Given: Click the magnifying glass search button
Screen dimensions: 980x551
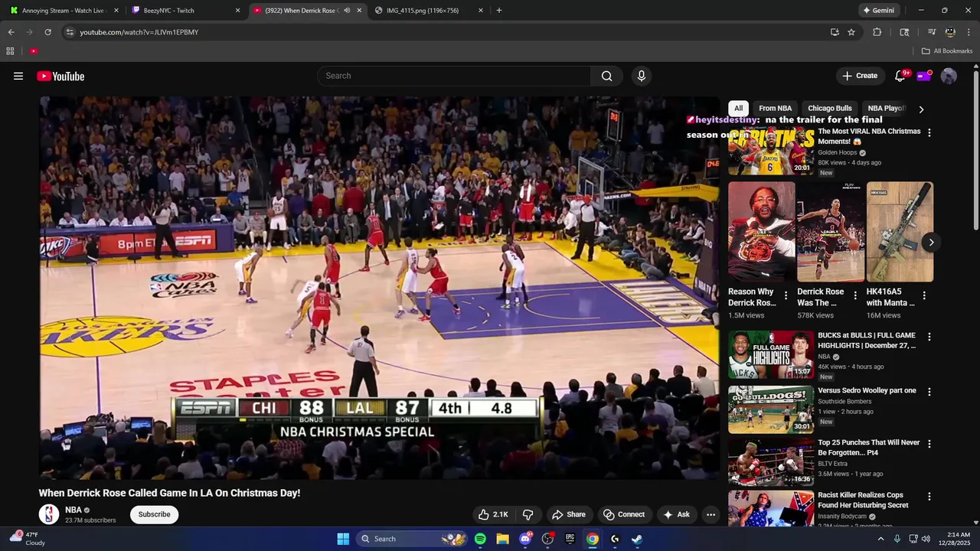Looking at the screenshot, I should (606, 76).
